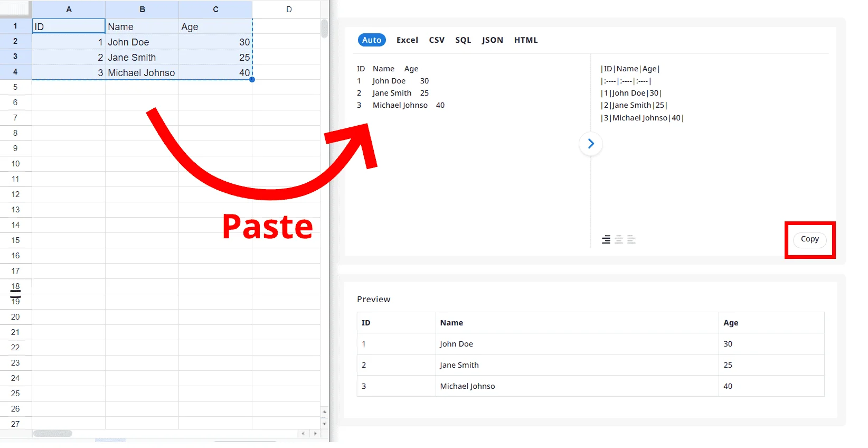This screenshot has height=448, width=868.
Task: Click the vertical scrollbar up arrow
Action: click(324, 412)
